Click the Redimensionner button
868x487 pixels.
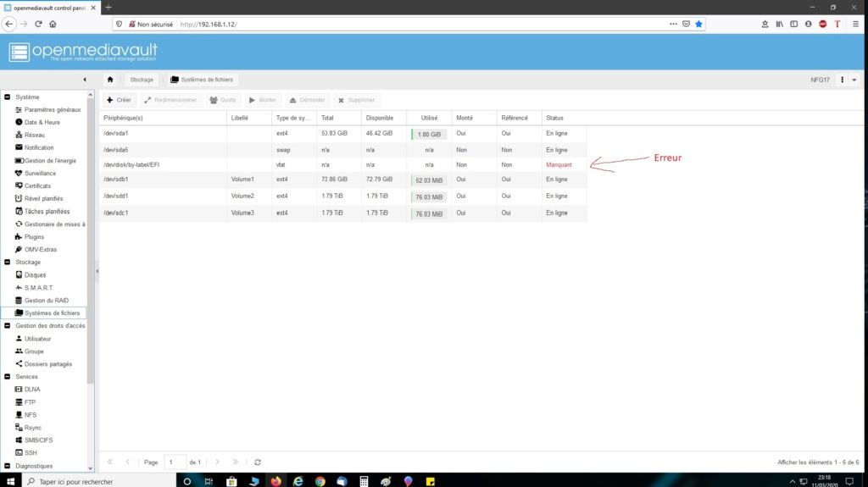point(170,100)
